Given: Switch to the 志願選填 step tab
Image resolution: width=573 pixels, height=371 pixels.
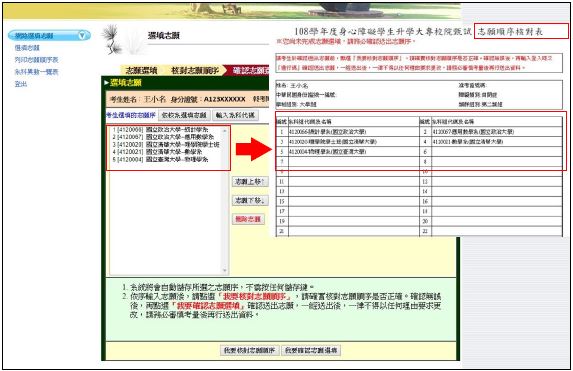Looking at the screenshot, I should point(141,70).
